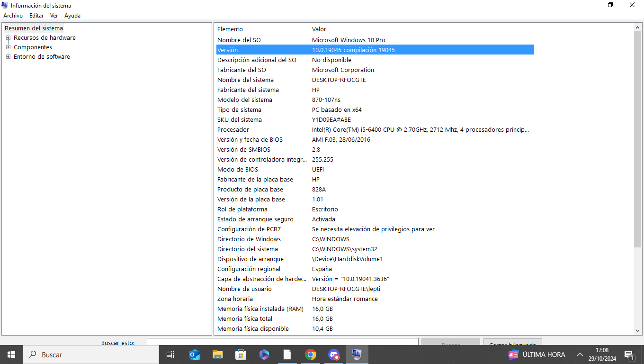The image size is (644, 364).
Task: Open the notification center icon
Action: click(629, 355)
